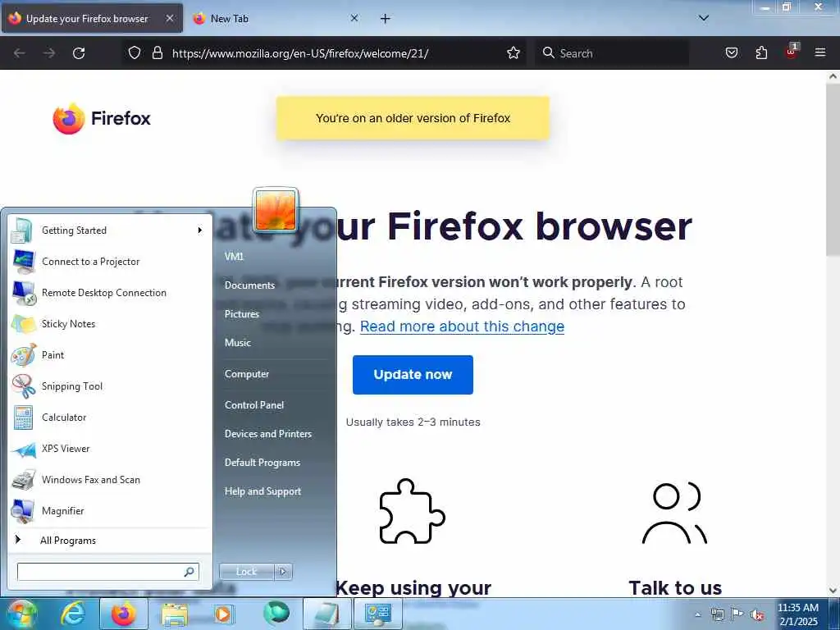Open notepad-style taskbar window
The width and height of the screenshot is (840, 630).
[x=327, y=614]
